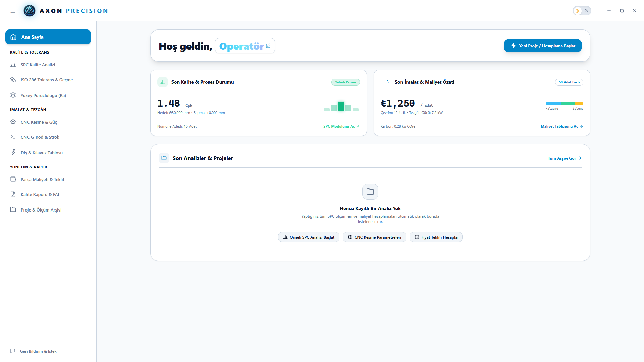Open Maliyet Tablosunu Aç arrow link

[x=562, y=126]
